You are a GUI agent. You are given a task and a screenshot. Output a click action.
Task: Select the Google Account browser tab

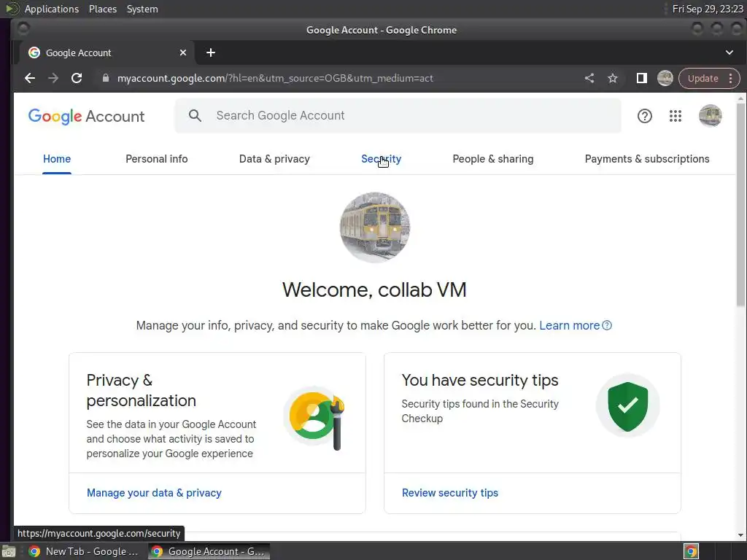coord(107,52)
